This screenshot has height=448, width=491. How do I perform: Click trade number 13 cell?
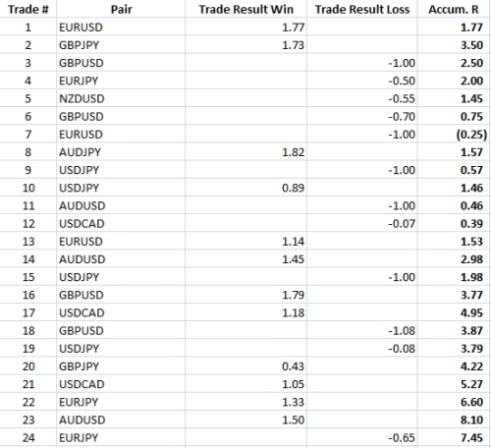coord(28,242)
